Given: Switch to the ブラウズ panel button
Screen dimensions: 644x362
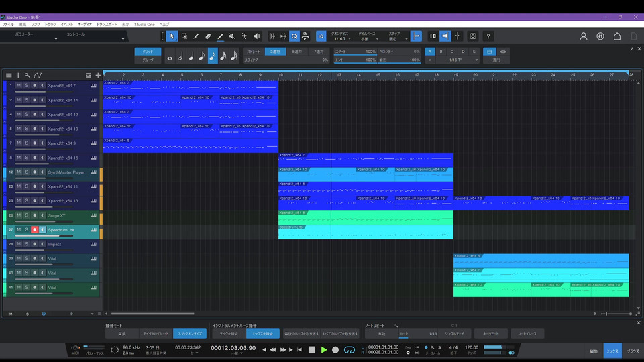Looking at the screenshot, I should [x=633, y=351].
